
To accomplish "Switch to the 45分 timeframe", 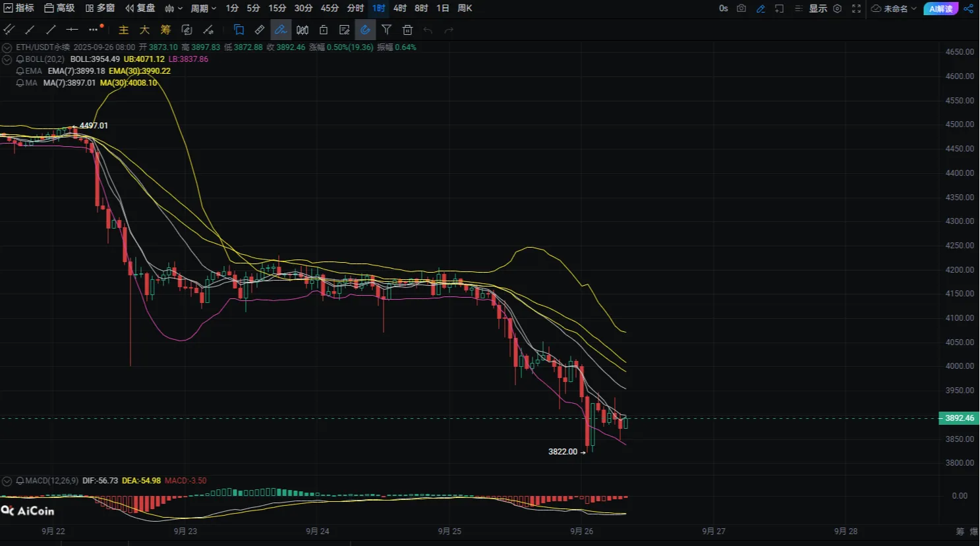I will point(330,9).
